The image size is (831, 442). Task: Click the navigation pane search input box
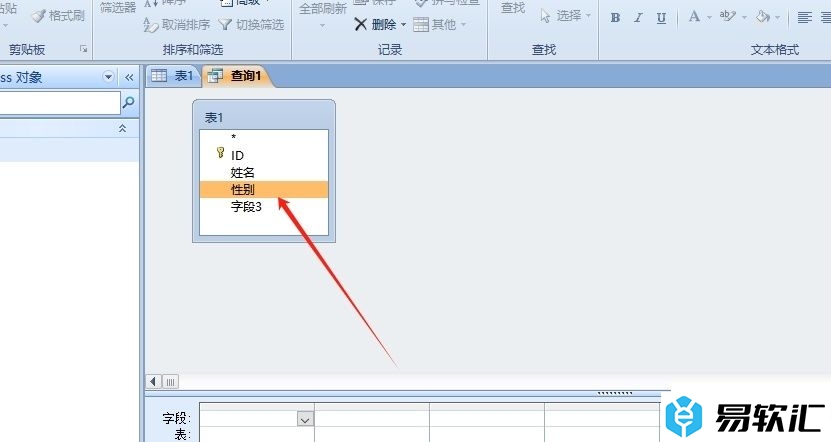click(x=58, y=102)
